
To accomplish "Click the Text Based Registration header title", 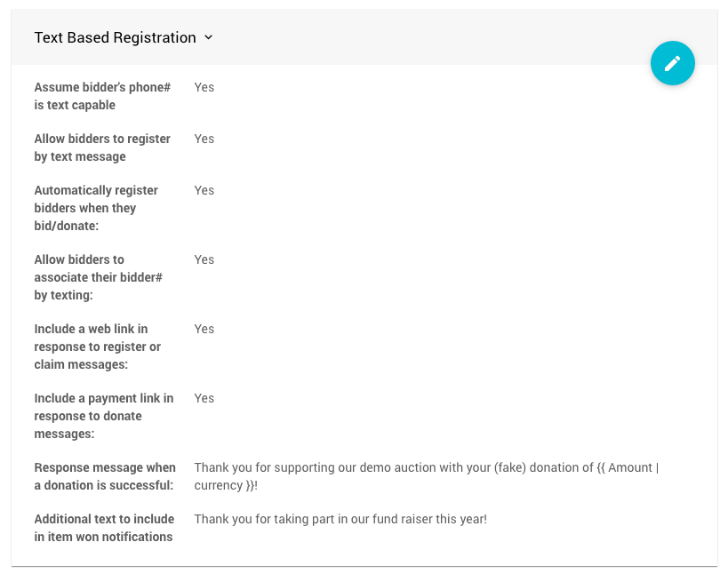I will pyautogui.click(x=115, y=37).
